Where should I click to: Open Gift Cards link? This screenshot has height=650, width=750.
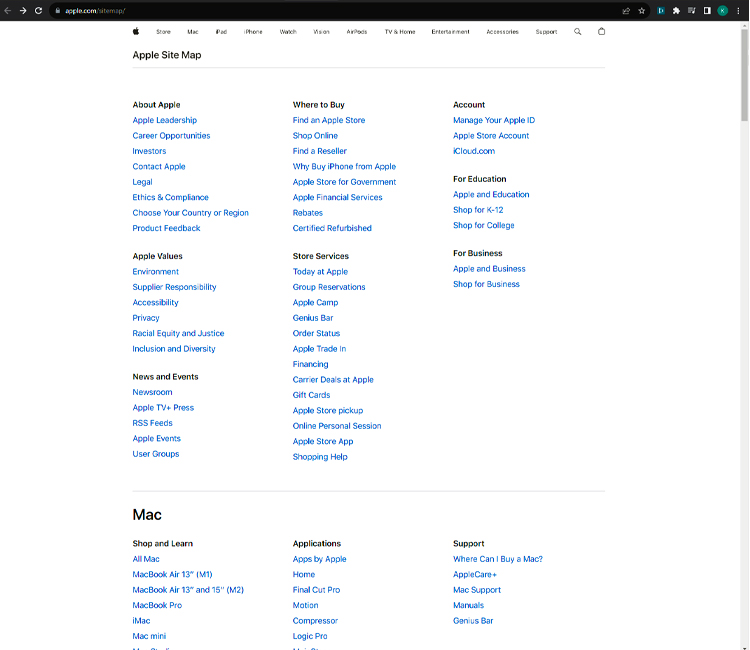point(311,395)
